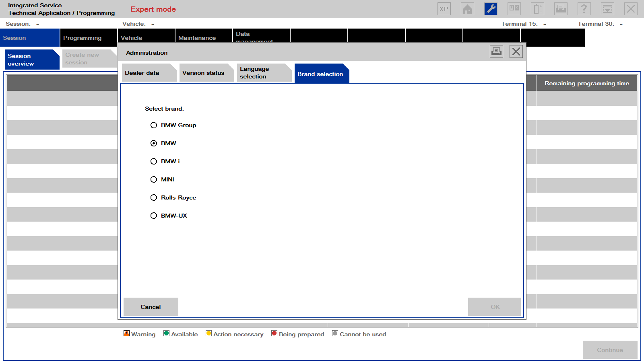Click the blue wrench administration icon

[x=491, y=9]
